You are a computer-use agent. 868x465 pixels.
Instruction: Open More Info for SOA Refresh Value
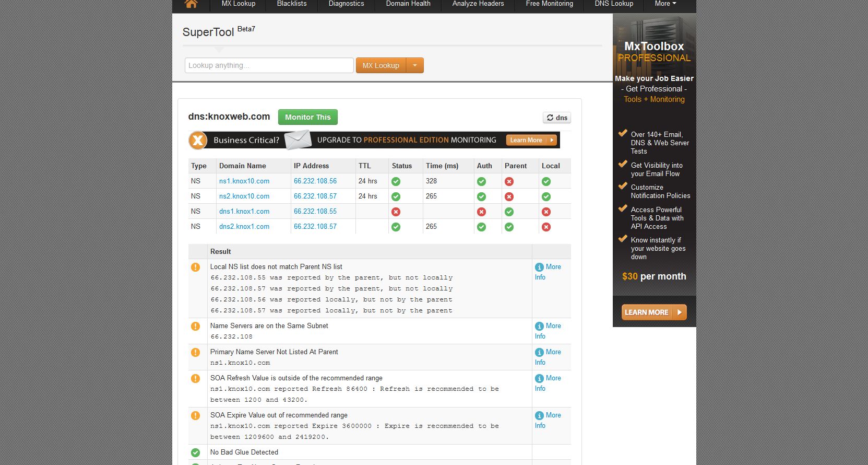(548, 383)
